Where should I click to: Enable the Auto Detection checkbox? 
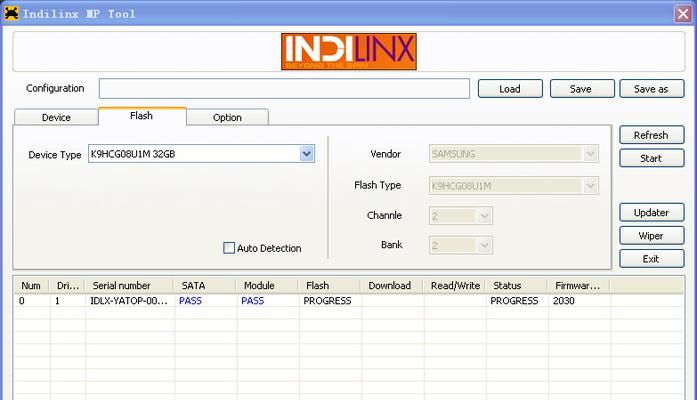(x=229, y=248)
